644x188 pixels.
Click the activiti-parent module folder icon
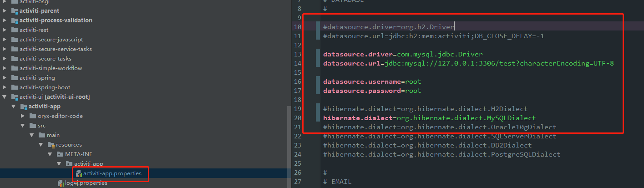point(15,10)
